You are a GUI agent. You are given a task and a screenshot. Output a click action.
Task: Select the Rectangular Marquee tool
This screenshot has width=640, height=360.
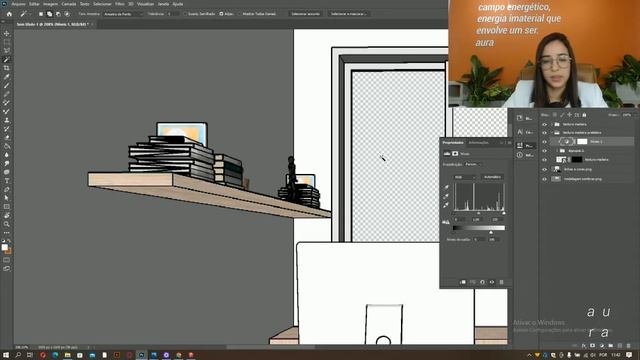point(7,42)
